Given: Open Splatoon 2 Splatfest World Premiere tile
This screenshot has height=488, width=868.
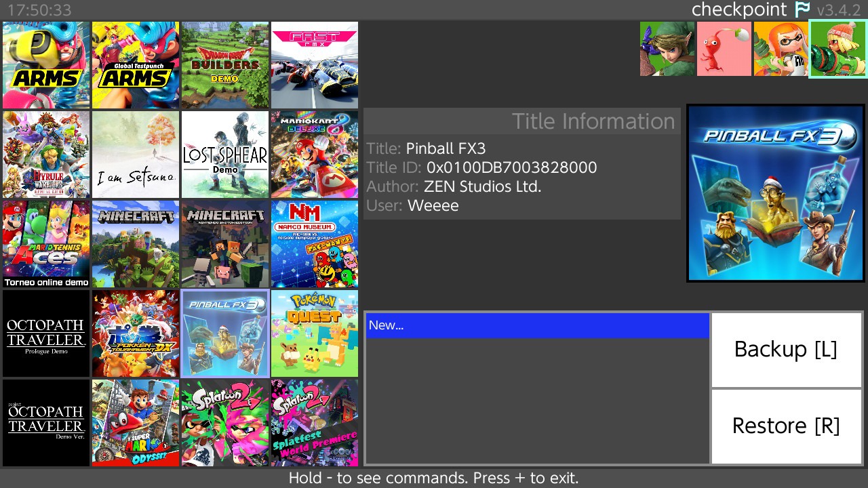Looking at the screenshot, I should tap(315, 423).
